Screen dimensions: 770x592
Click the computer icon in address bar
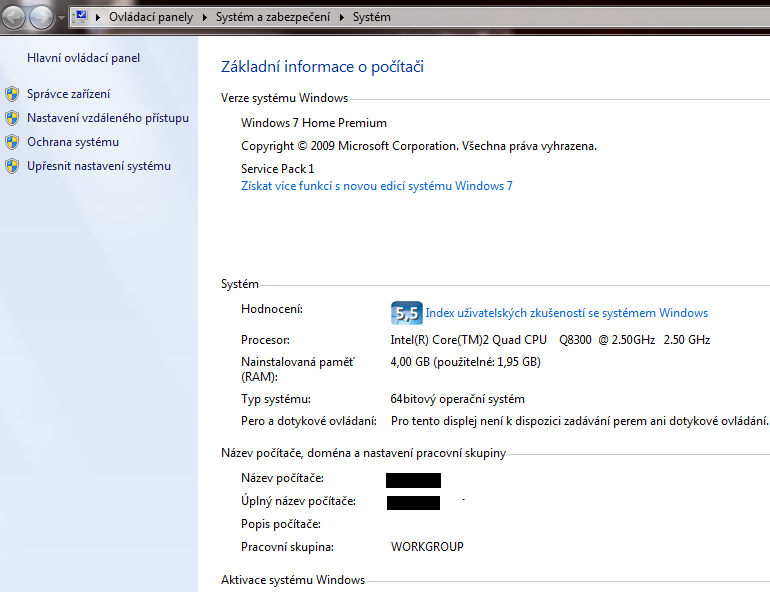tap(80, 17)
